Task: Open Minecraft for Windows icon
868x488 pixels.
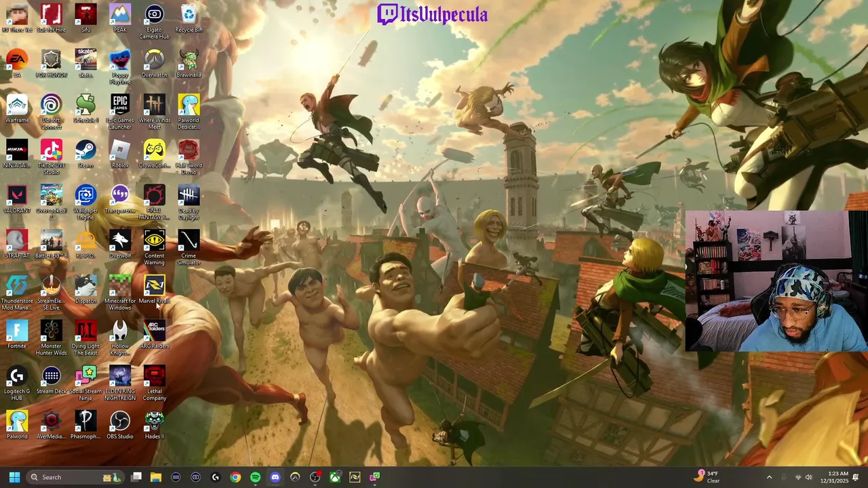Action: [x=120, y=293]
